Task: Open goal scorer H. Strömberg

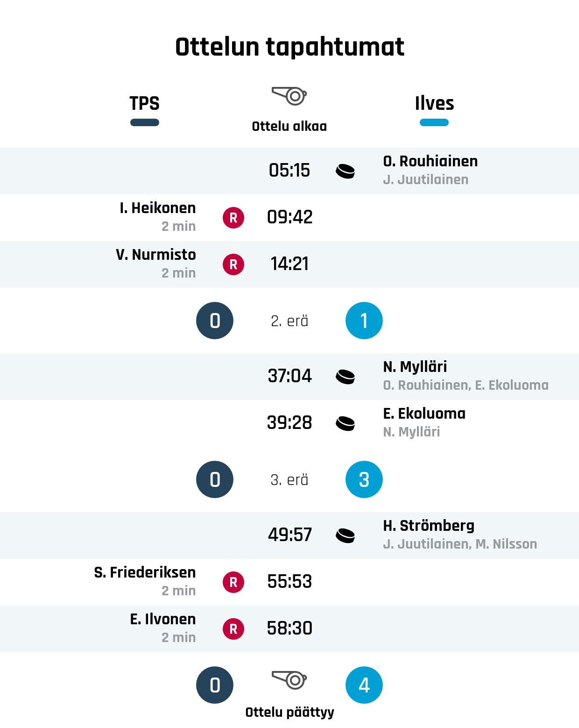Action: click(428, 526)
